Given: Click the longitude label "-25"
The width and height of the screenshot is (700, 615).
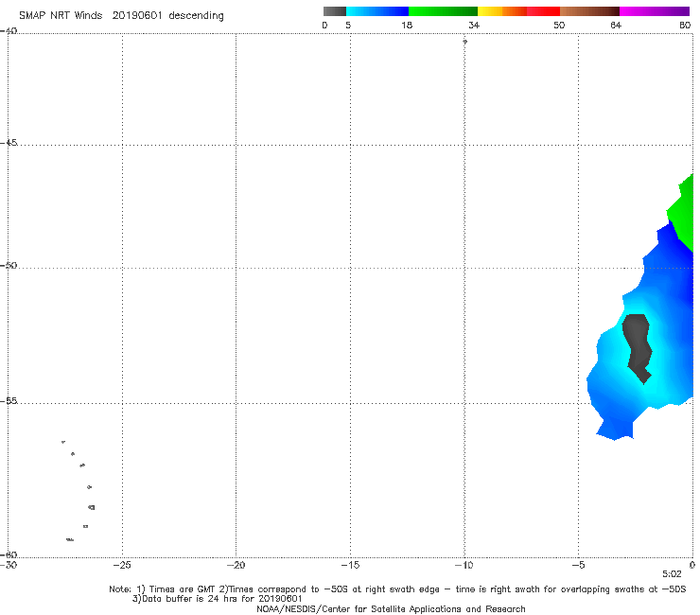Looking at the screenshot, I should tap(122, 565).
